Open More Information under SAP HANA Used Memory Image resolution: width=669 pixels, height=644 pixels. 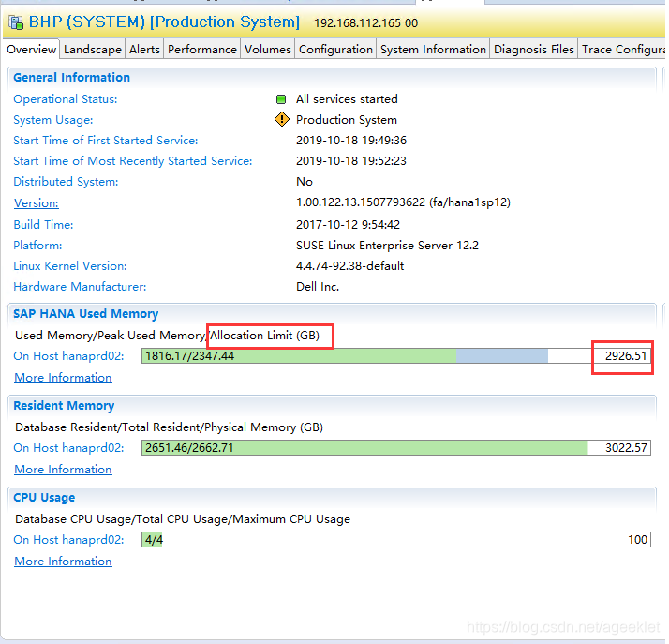[x=63, y=378]
